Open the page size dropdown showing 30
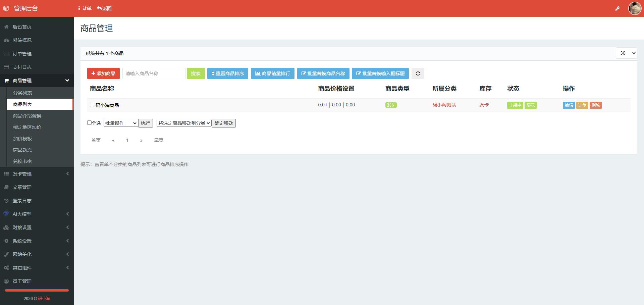This screenshot has width=644, height=305. pyautogui.click(x=626, y=53)
